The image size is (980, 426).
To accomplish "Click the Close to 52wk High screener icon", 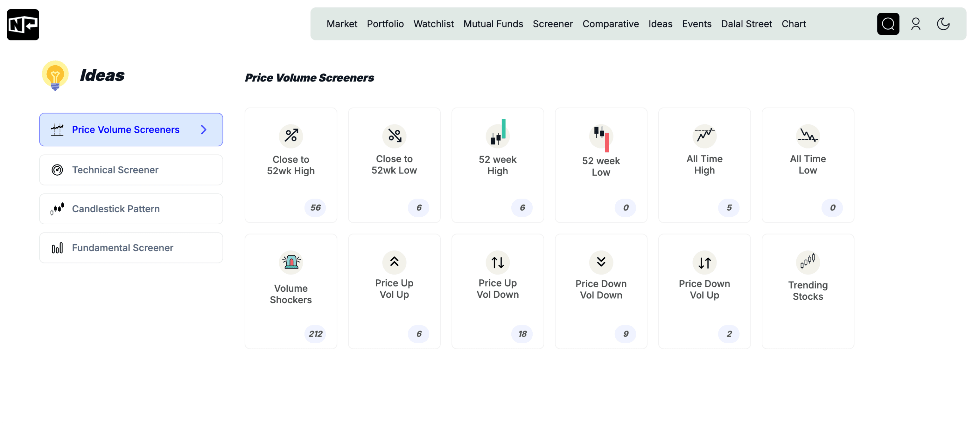I will 290,136.
